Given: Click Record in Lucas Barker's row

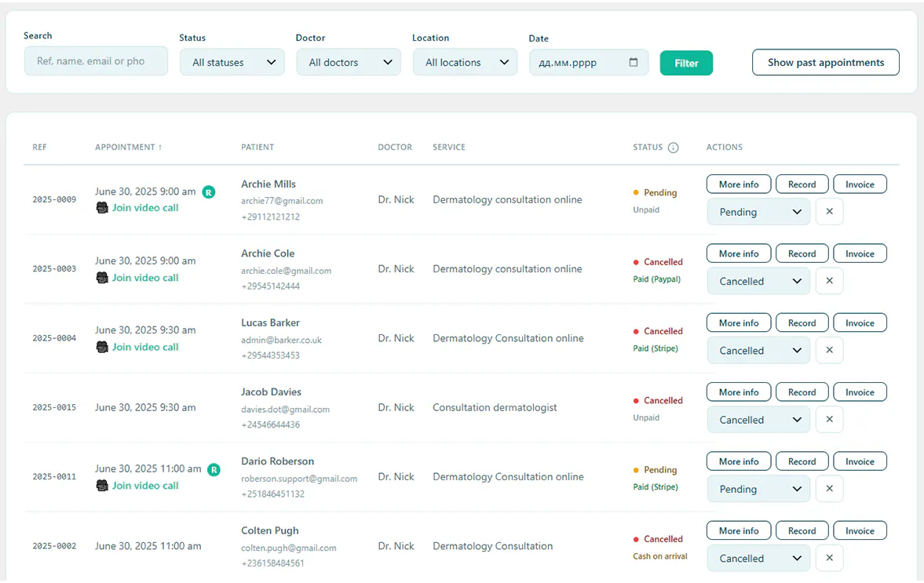Looking at the screenshot, I should coord(802,322).
